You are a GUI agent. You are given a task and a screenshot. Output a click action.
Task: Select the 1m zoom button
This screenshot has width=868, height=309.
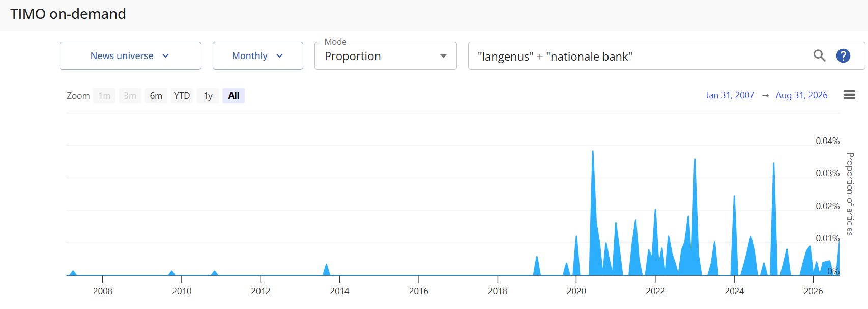[x=104, y=96]
